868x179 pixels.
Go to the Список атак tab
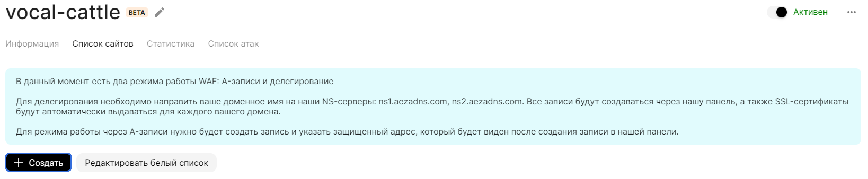(x=233, y=44)
